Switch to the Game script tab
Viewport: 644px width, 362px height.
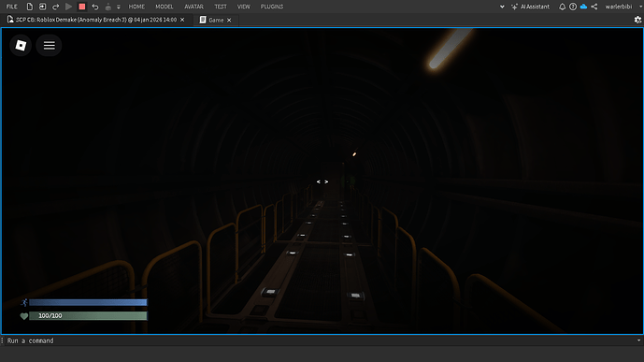[x=216, y=20]
